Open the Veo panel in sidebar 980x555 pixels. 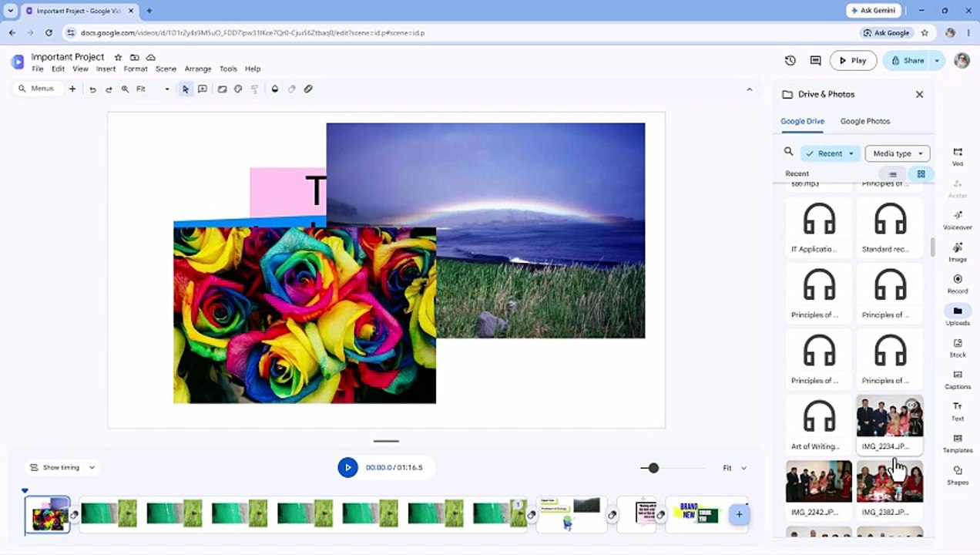[958, 156]
